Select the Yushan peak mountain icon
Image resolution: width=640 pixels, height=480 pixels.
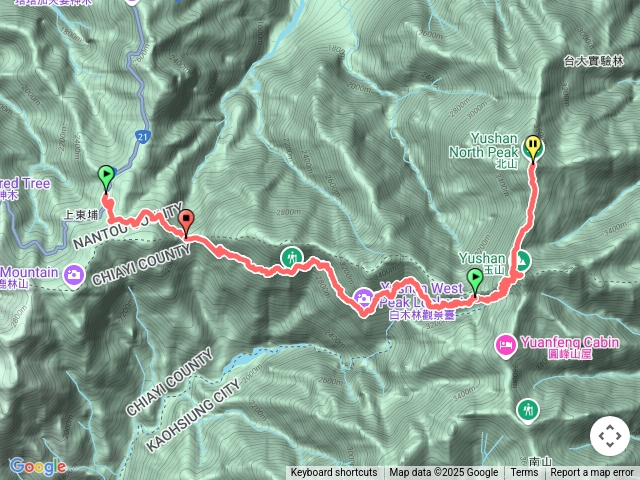(522, 261)
